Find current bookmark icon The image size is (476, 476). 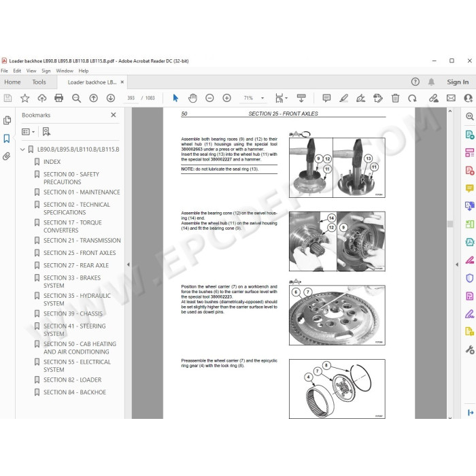click(46, 131)
